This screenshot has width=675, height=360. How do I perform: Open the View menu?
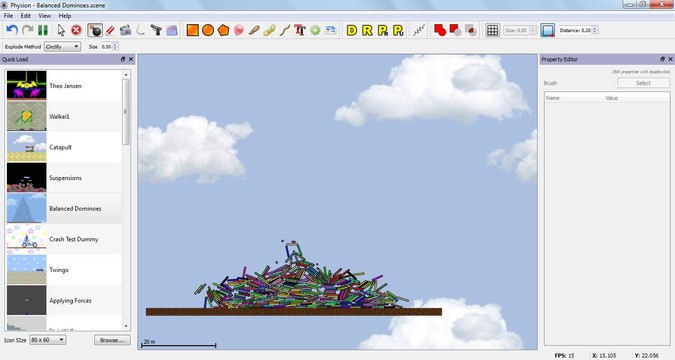click(44, 16)
